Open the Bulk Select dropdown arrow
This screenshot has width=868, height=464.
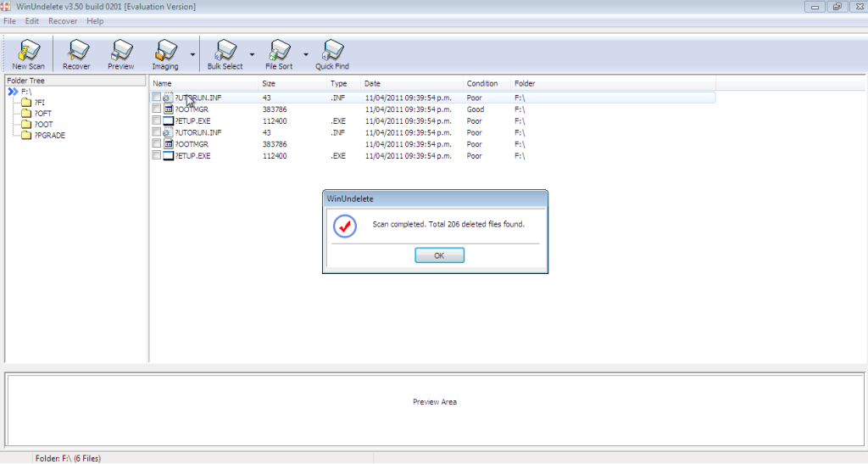(252, 54)
